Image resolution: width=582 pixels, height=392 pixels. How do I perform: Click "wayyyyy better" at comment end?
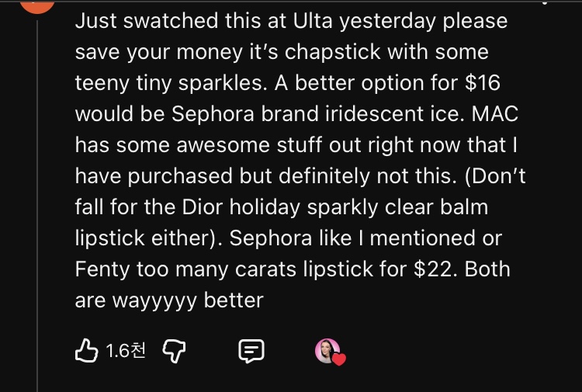(169, 300)
